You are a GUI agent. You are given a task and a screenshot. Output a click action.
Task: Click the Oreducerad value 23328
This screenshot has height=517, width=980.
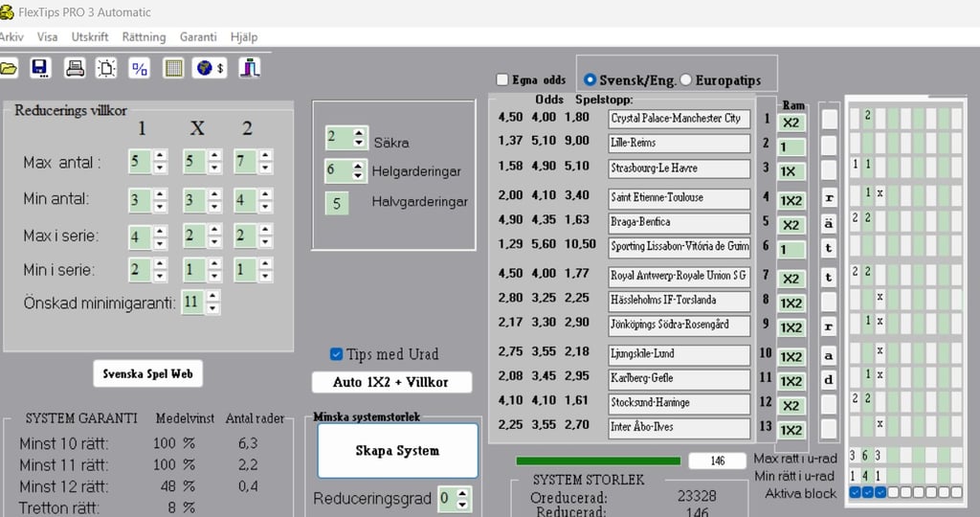697,496
